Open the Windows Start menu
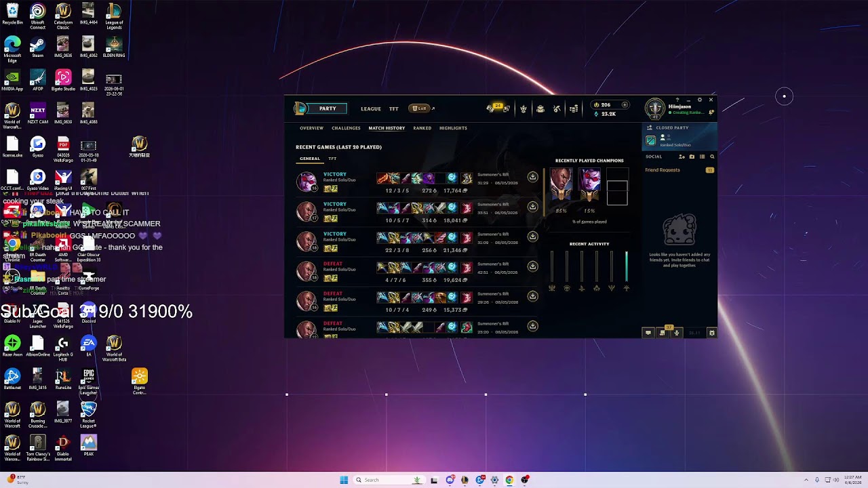 (x=344, y=480)
